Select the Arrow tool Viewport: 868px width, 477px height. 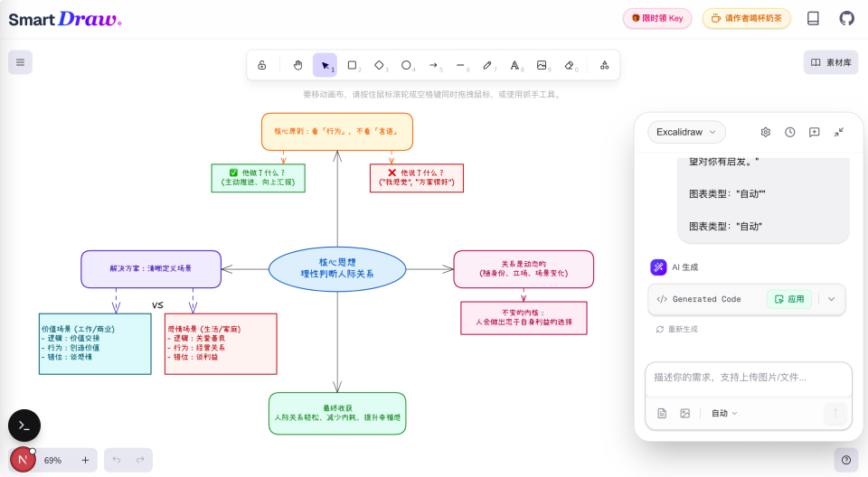(433, 65)
